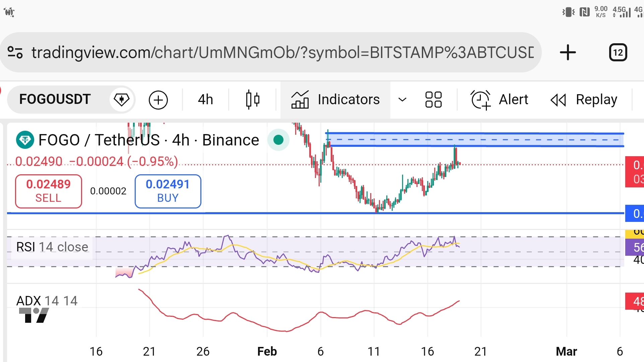Click the Replay rewind icon

pyautogui.click(x=558, y=100)
